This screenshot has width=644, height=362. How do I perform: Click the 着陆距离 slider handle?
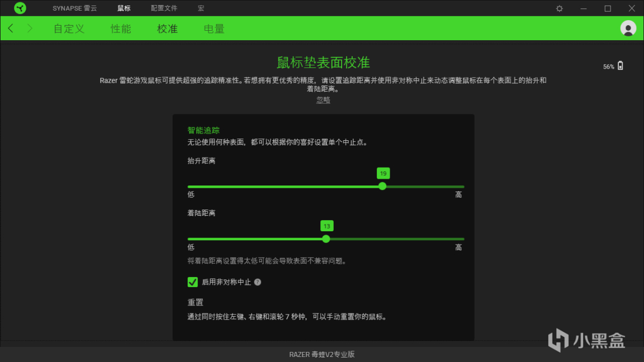tap(326, 239)
